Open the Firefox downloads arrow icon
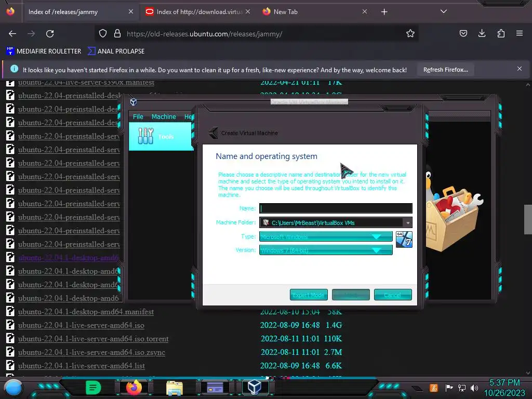 (x=482, y=34)
